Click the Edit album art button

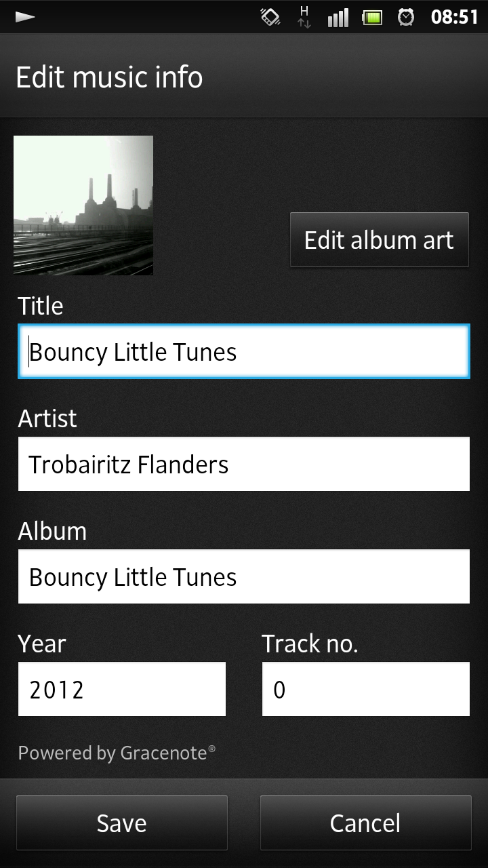tap(380, 240)
